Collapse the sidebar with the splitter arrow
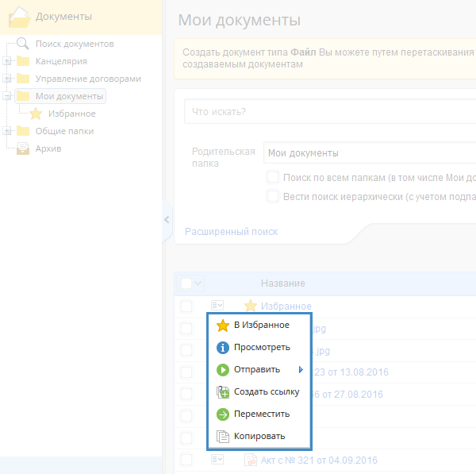 click(167, 220)
